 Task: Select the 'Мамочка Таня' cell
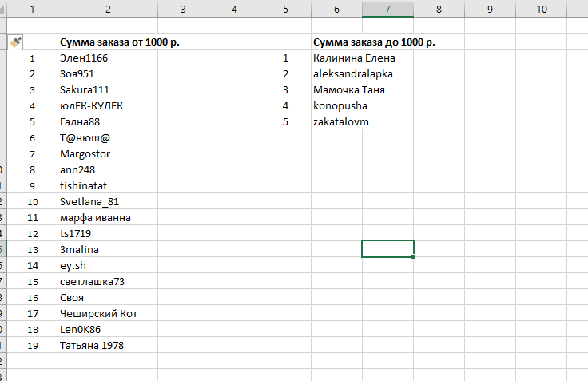348,90
